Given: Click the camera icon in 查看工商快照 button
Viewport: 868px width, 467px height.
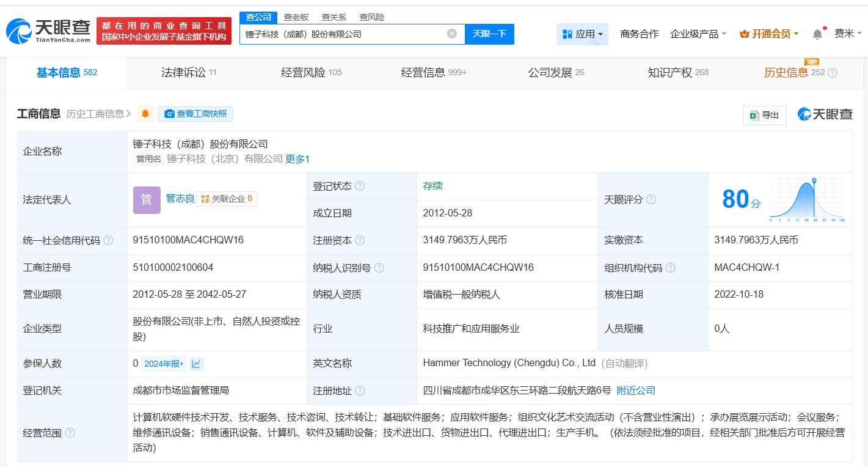Looking at the screenshot, I should pyautogui.click(x=169, y=114).
